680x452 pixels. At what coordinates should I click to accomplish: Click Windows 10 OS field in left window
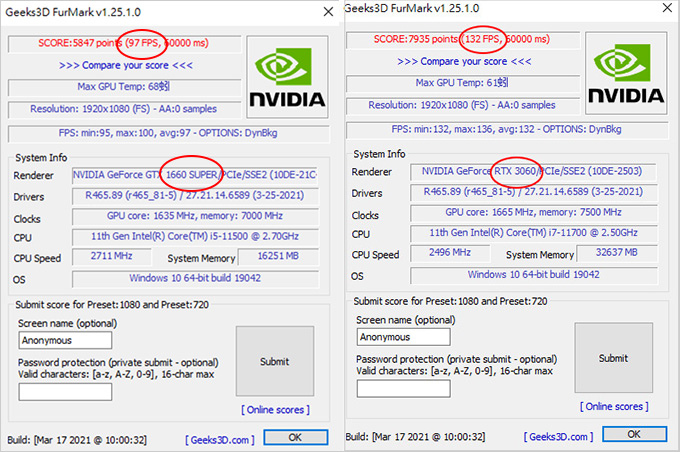pos(195,278)
